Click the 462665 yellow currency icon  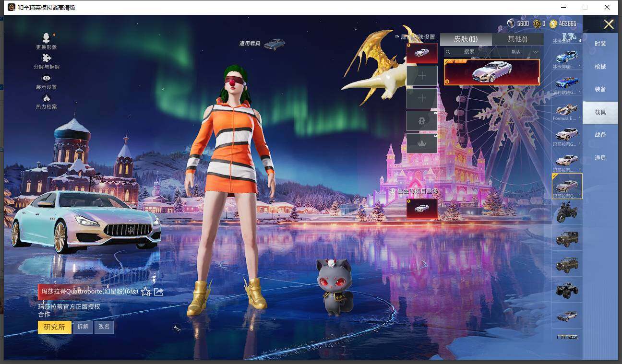[553, 23]
